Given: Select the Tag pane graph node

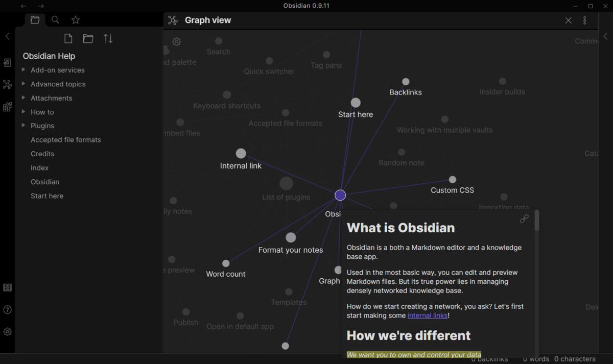Looking at the screenshot, I should (326, 54).
